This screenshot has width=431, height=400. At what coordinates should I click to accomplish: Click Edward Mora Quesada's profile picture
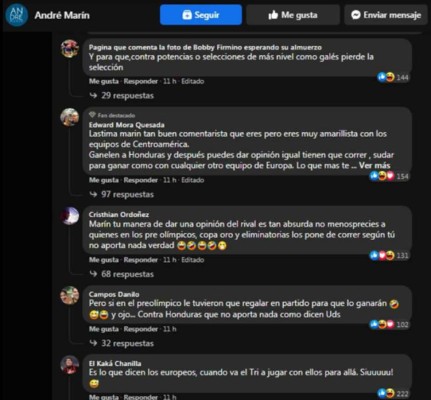(x=70, y=117)
